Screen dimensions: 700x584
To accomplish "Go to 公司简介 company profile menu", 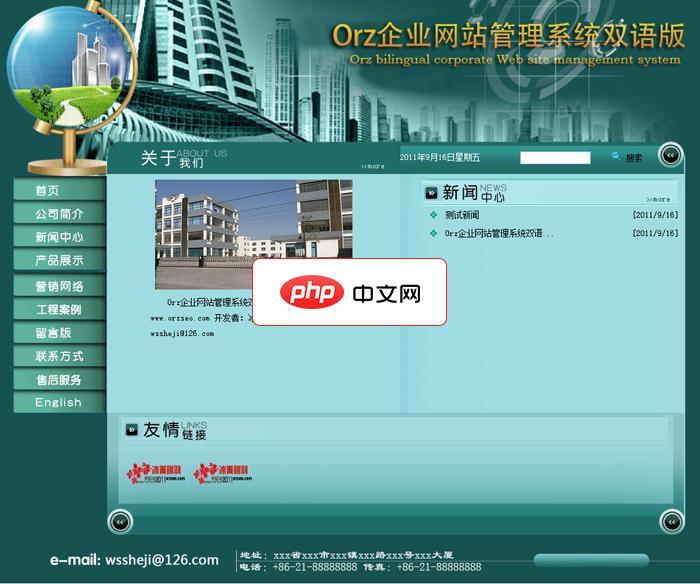I will coord(59,214).
